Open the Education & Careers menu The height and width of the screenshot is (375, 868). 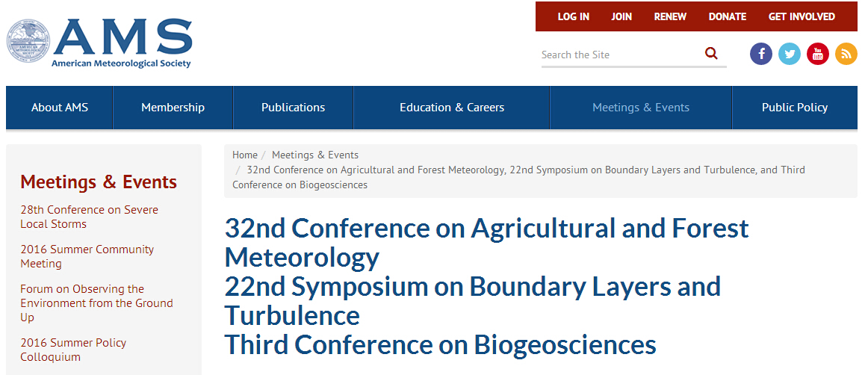pos(452,108)
